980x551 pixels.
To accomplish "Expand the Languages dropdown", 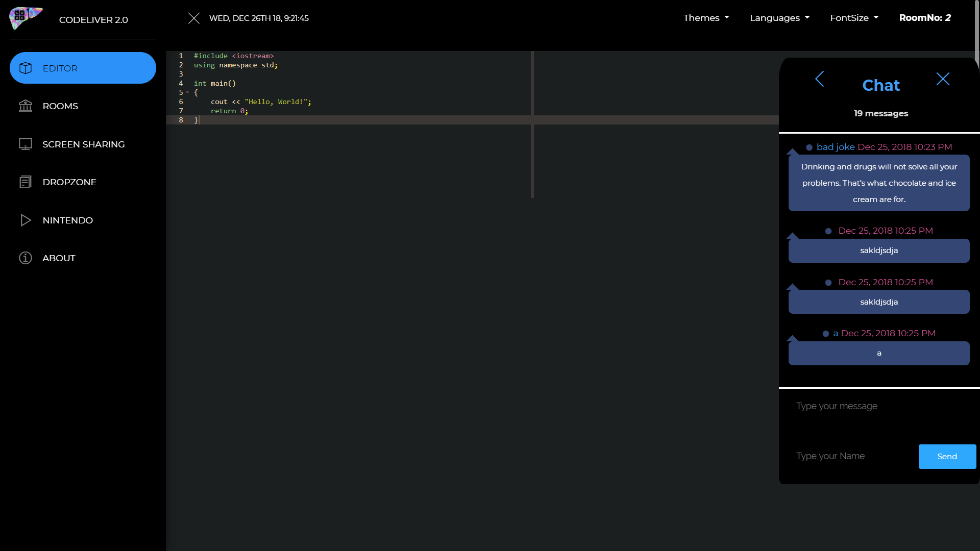I will pos(779,18).
